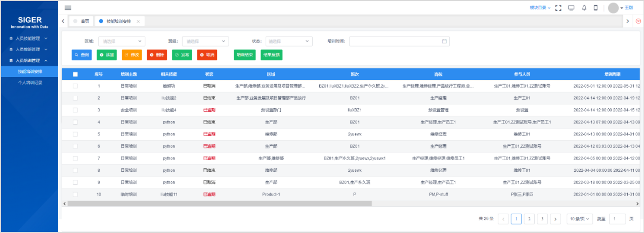Check the checkbox for row 1 蛤蟆功
The image size is (644, 233).
tap(75, 86)
